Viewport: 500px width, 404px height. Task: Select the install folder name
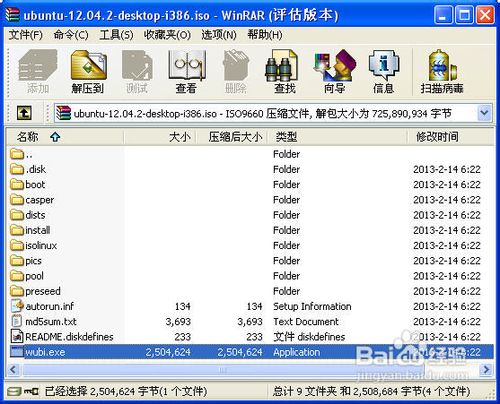38,230
